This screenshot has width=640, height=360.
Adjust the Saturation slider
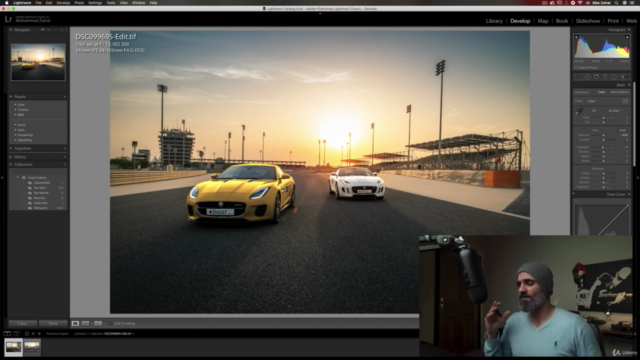pyautogui.click(x=604, y=187)
